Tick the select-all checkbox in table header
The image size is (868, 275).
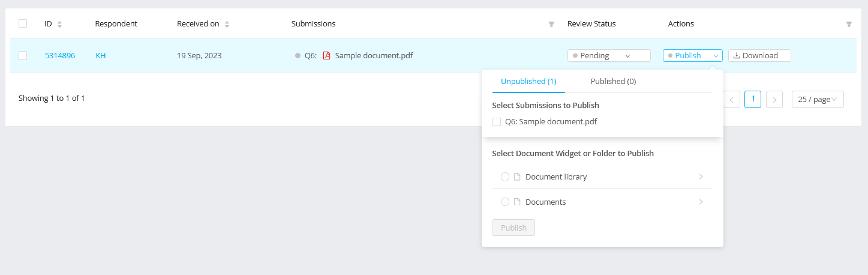point(23,23)
